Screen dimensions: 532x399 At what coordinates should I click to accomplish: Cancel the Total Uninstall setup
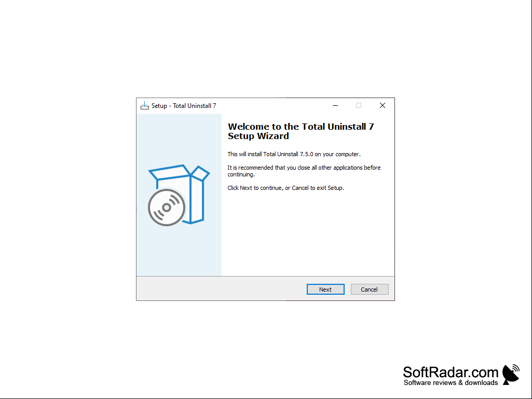pos(369,290)
